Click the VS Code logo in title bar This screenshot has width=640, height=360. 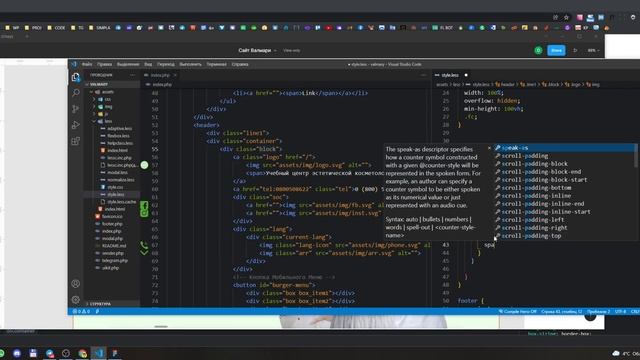(74, 64)
